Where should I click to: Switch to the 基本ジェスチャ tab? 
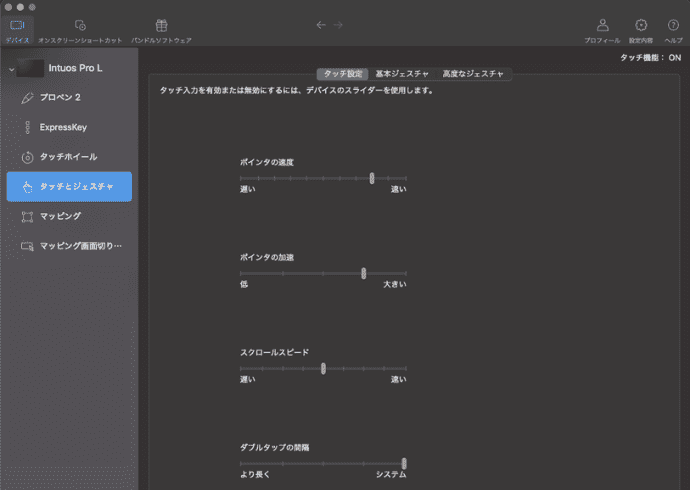click(x=402, y=74)
